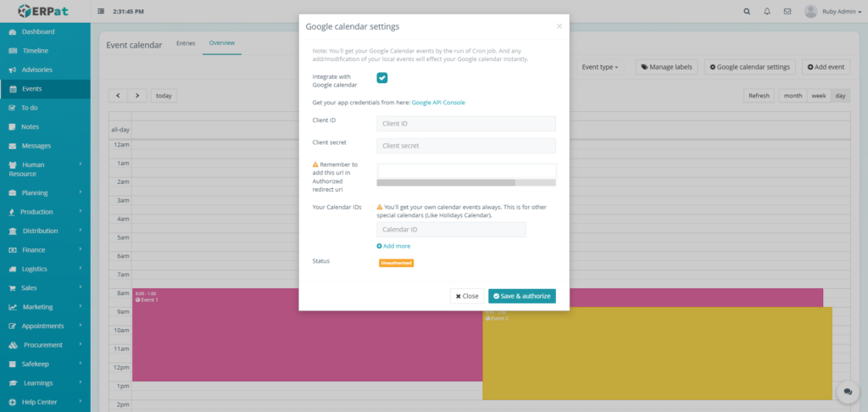Expand the Procurement sidebar menu
The height and width of the screenshot is (412, 868).
tap(45, 344)
